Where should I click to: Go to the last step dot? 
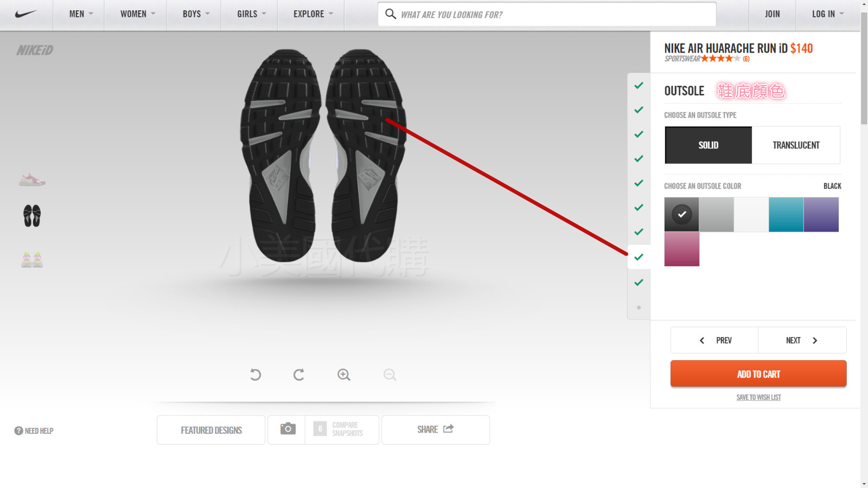(x=639, y=307)
